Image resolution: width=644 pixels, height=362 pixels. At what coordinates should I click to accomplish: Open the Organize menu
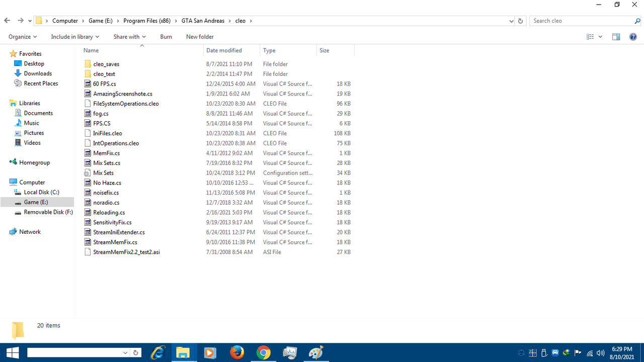click(x=23, y=37)
